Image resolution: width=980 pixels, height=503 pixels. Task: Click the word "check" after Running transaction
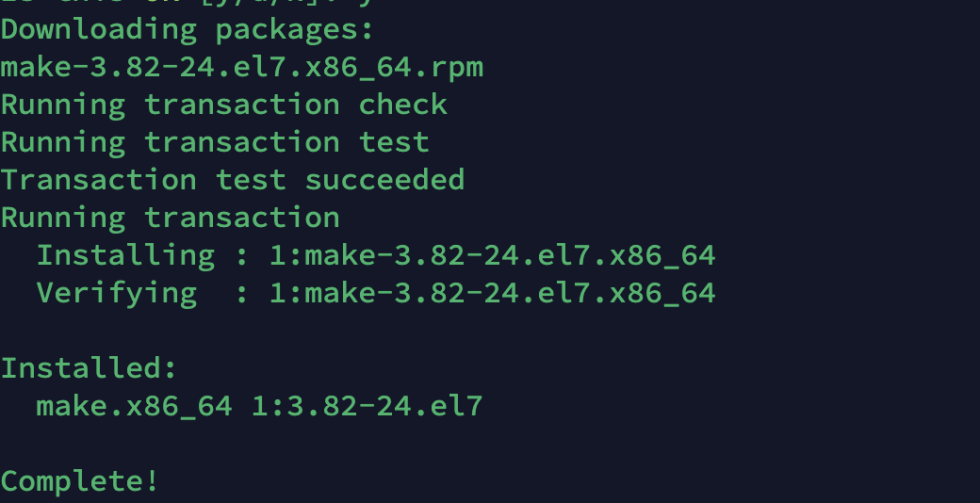coord(402,105)
